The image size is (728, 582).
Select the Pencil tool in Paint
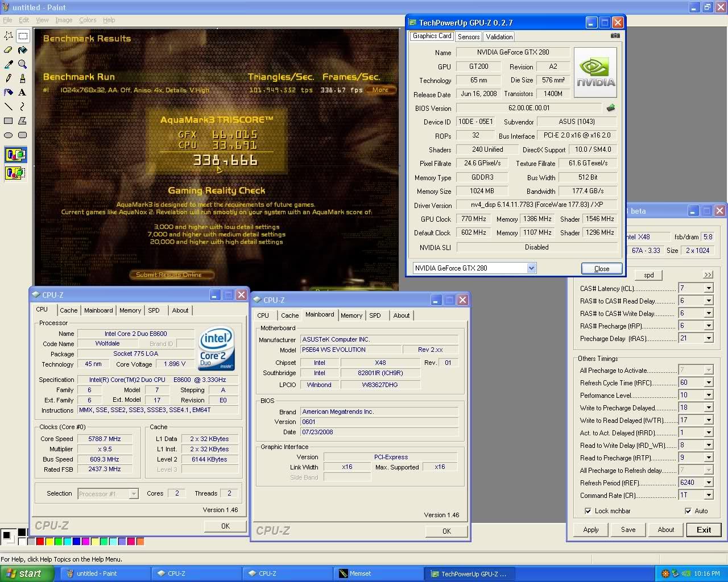click(9, 78)
